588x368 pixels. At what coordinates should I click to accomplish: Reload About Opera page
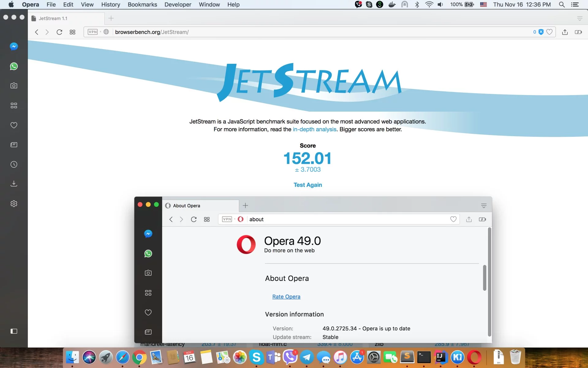coord(194,219)
